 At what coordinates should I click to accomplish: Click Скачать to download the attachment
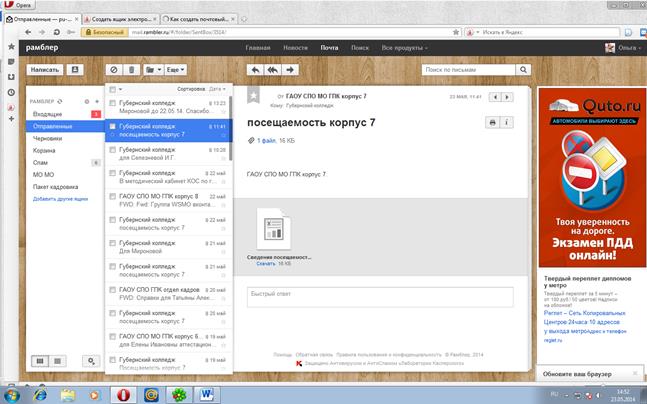point(266,263)
